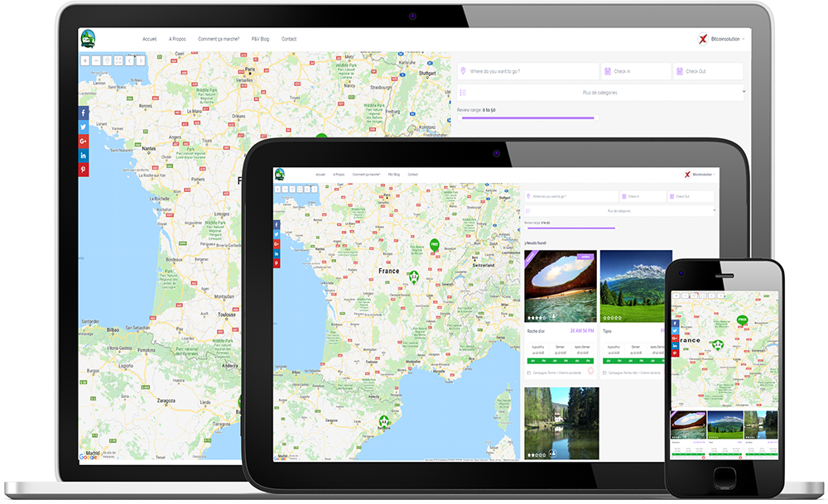Share on Twitter from tablet sidebar
The height and width of the screenshot is (504, 828).
tap(277, 234)
